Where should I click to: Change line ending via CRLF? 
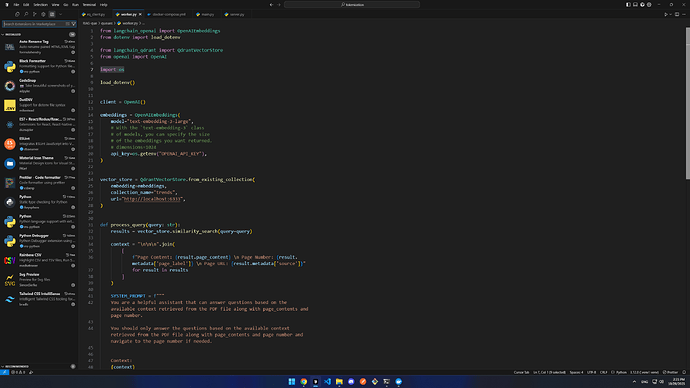coord(603,372)
